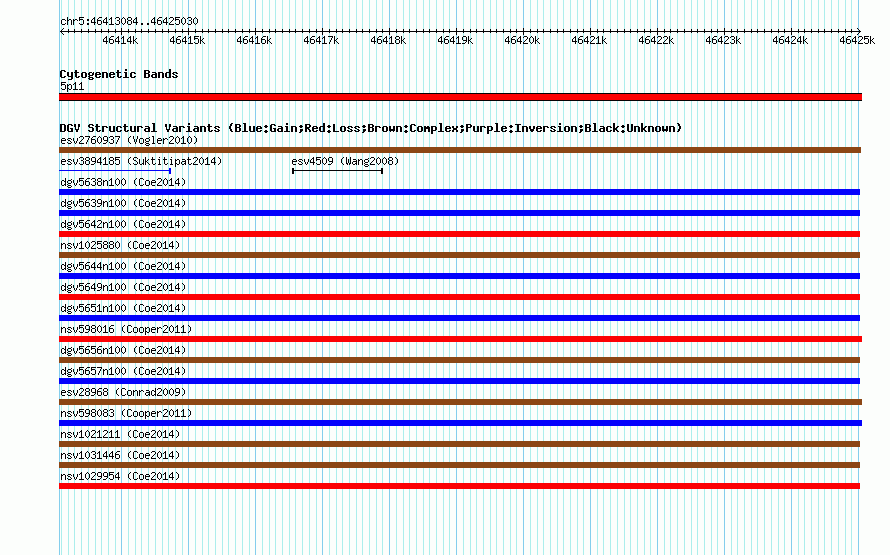Open the nsv598016 (Cooper2011) label
Screen dimensions: 890x555
click(x=126, y=329)
